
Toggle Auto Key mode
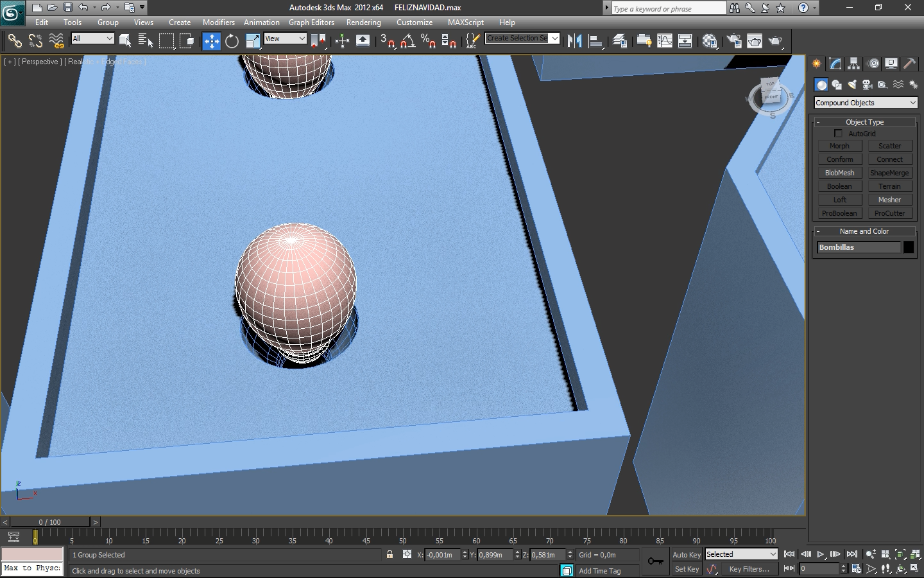tap(687, 555)
